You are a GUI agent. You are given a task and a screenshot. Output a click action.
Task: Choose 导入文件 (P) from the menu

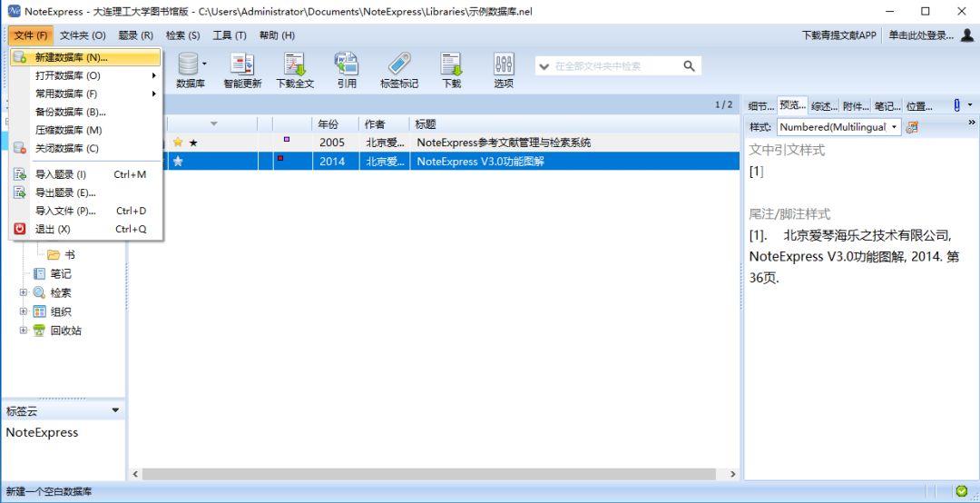[86, 211]
